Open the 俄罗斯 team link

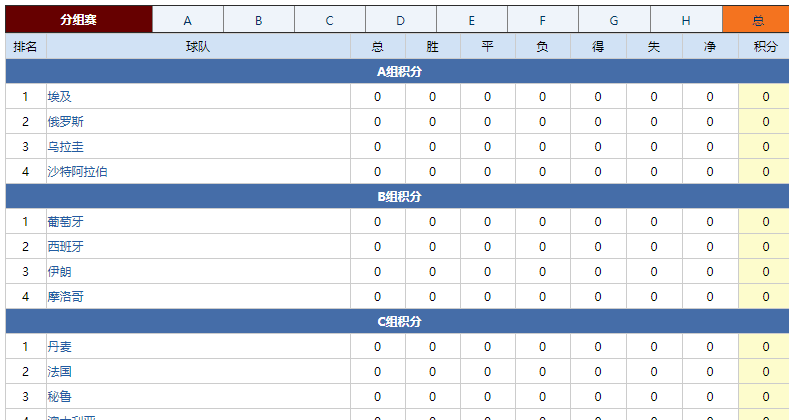tap(66, 122)
